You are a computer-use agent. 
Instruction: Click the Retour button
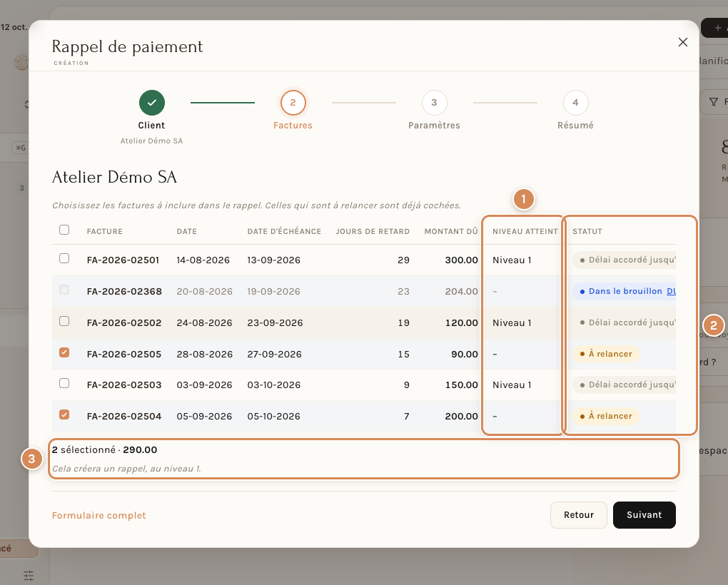click(x=579, y=515)
